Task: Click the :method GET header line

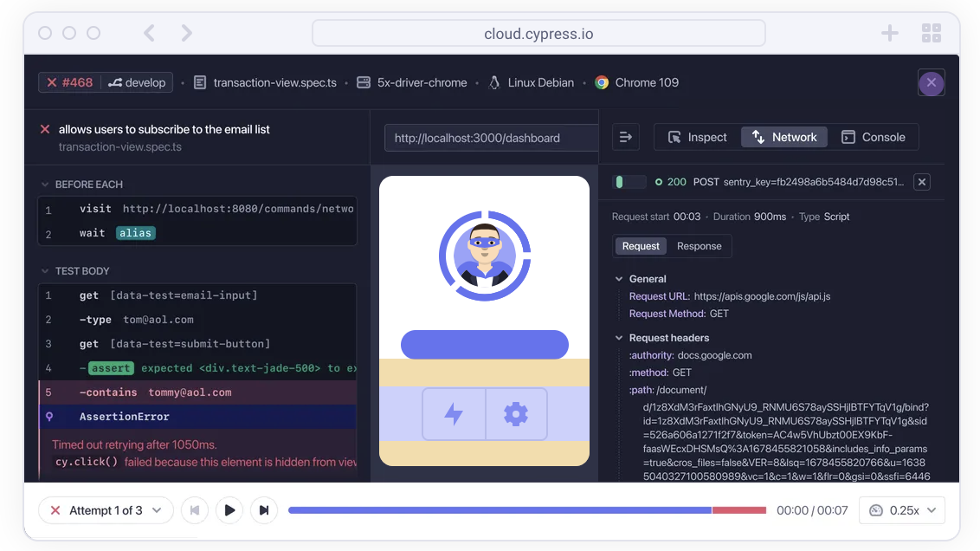Action: tap(660, 373)
